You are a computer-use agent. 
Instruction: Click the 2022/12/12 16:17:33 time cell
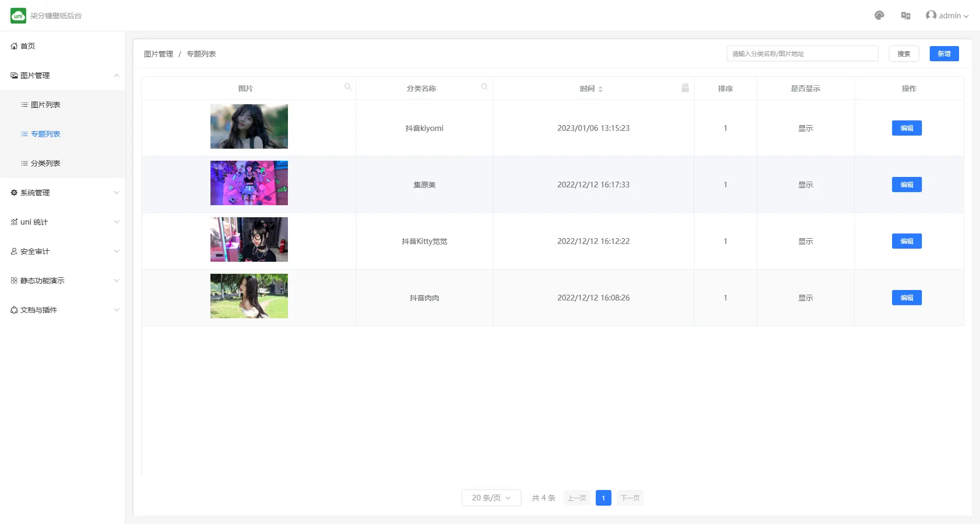(x=594, y=185)
